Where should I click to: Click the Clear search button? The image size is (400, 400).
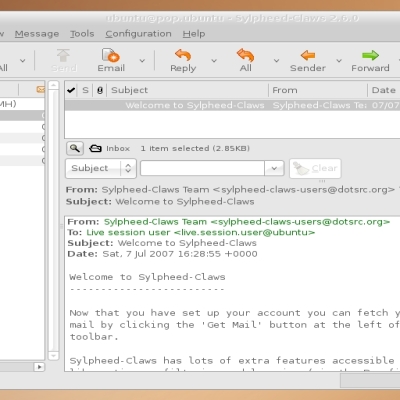[x=315, y=168]
